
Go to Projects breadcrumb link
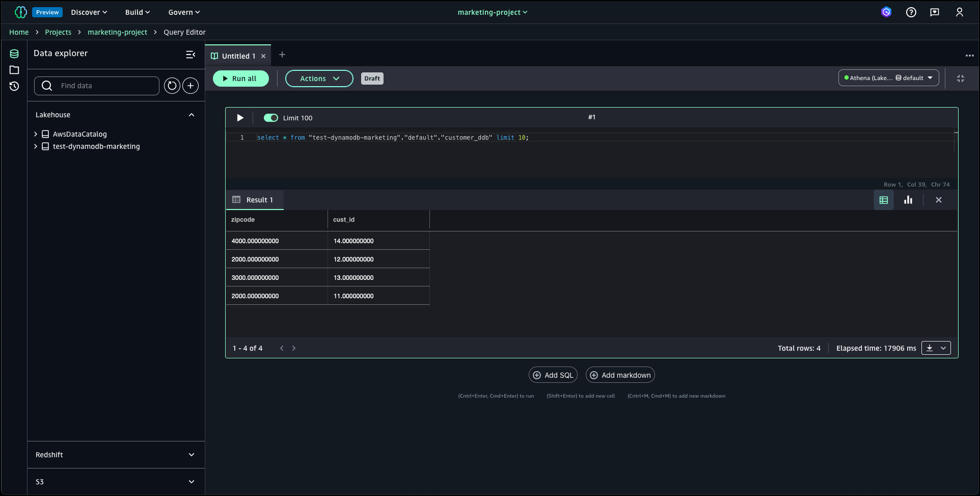coord(58,32)
